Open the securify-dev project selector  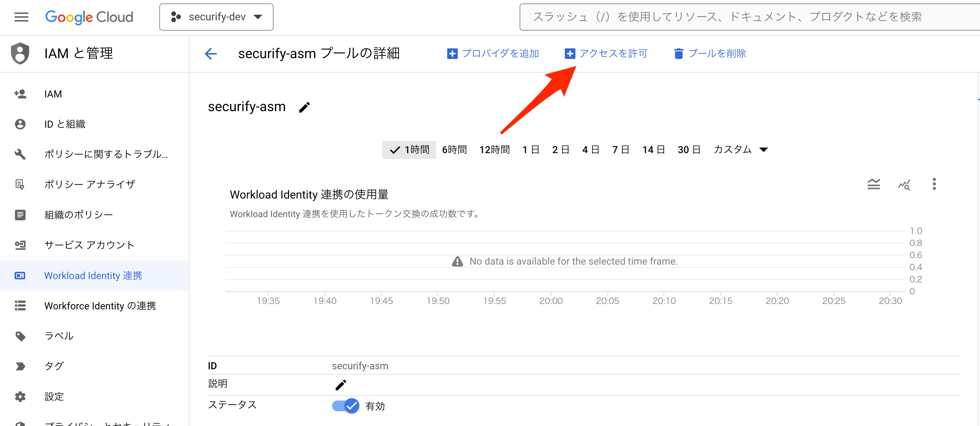tap(216, 17)
